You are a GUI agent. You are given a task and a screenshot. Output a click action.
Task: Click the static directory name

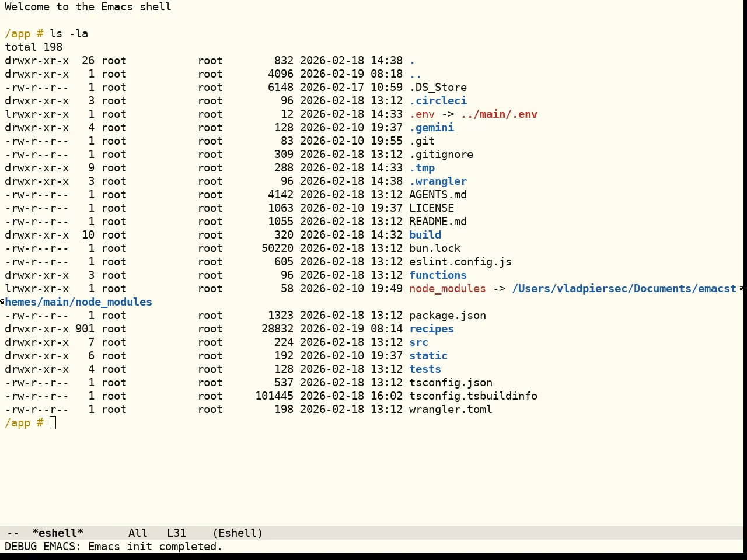[428, 356]
